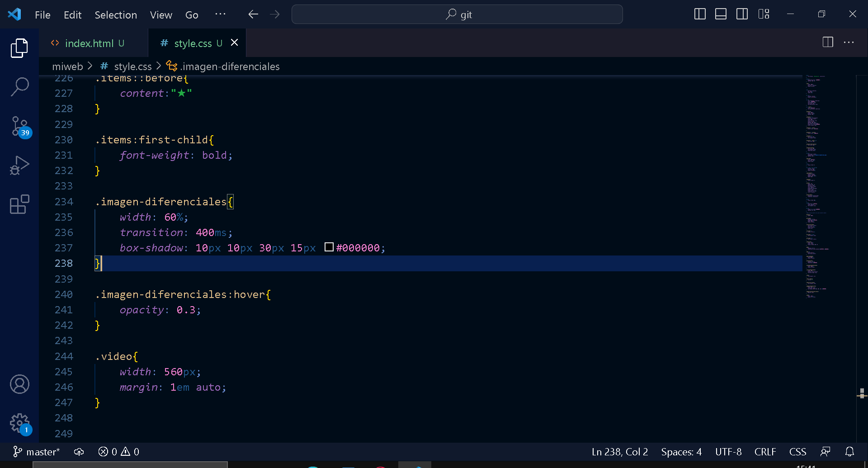Click the ".imagen-diferenciales:hover{" selector

pyautogui.click(x=183, y=294)
